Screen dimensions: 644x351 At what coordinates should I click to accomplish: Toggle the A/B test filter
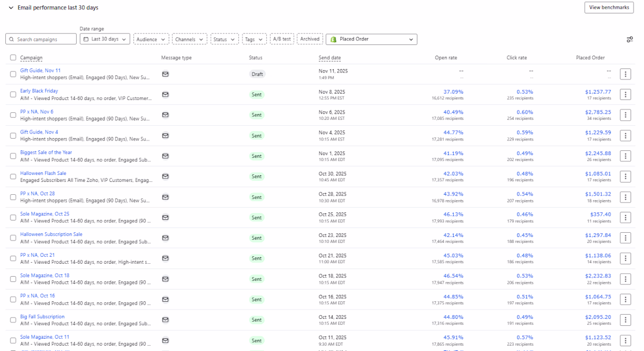tap(282, 39)
